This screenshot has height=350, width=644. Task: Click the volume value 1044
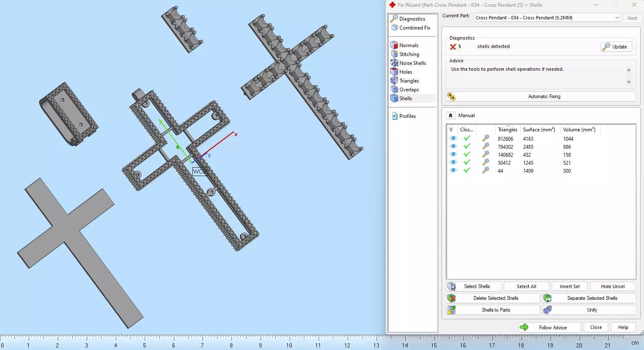(x=568, y=139)
